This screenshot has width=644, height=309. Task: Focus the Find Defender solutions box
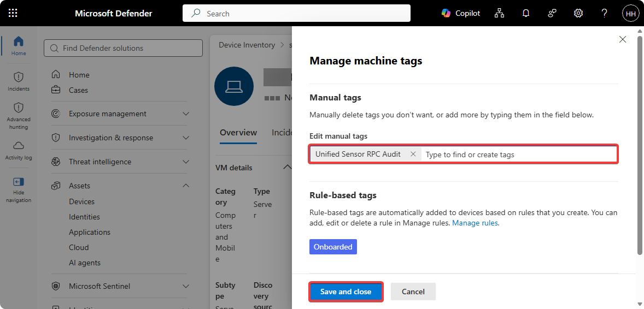[x=123, y=48]
